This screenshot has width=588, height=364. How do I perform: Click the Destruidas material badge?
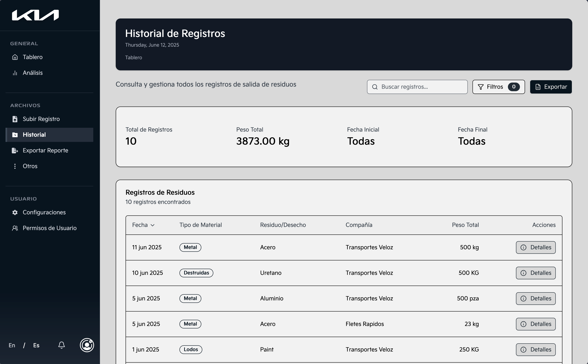[196, 273]
